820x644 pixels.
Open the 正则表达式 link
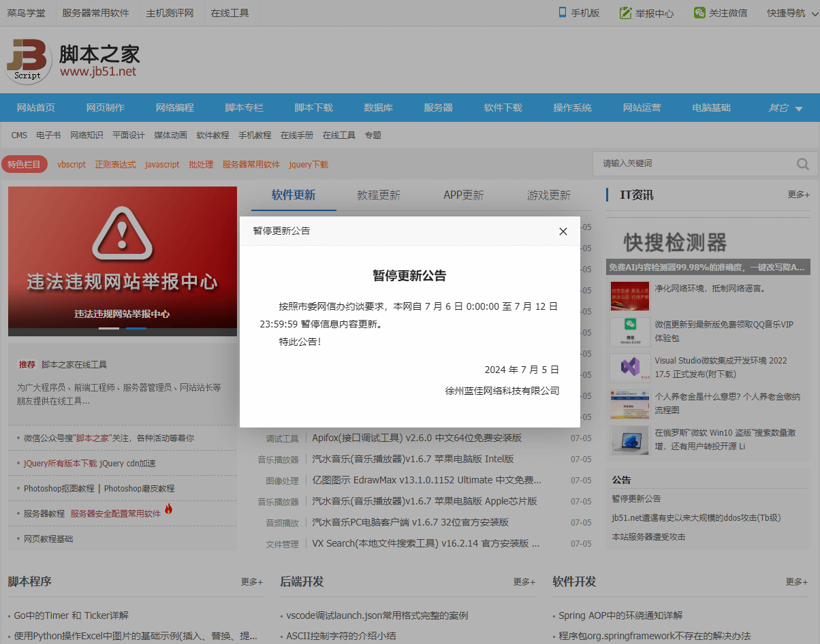(115, 164)
